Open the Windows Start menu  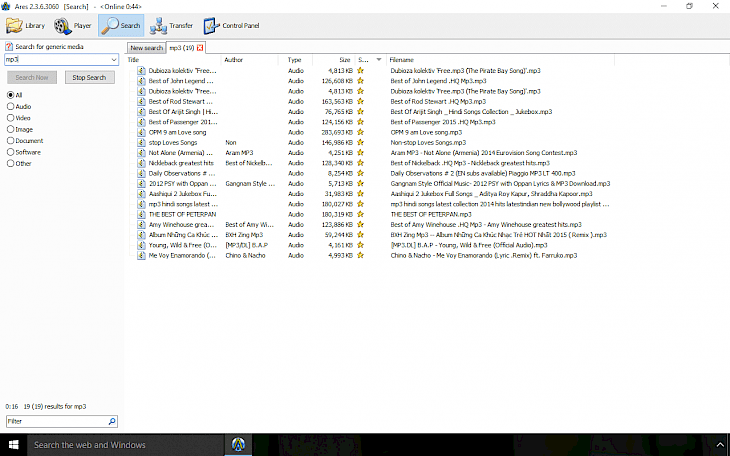point(14,445)
